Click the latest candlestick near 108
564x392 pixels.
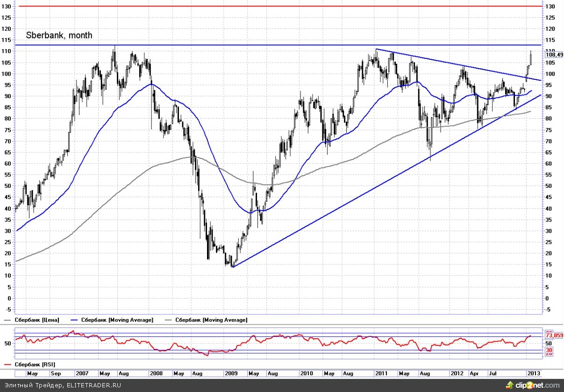[531, 58]
